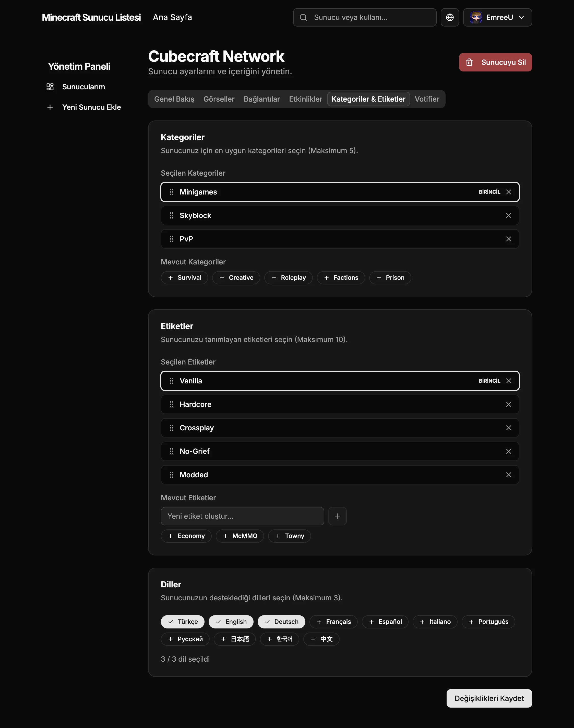Toggle the Français language chip

(x=333, y=622)
